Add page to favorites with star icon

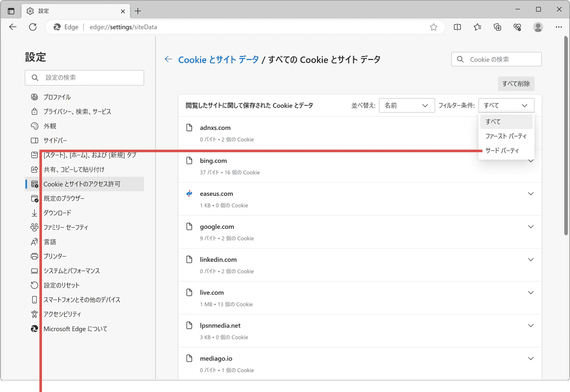point(434,27)
